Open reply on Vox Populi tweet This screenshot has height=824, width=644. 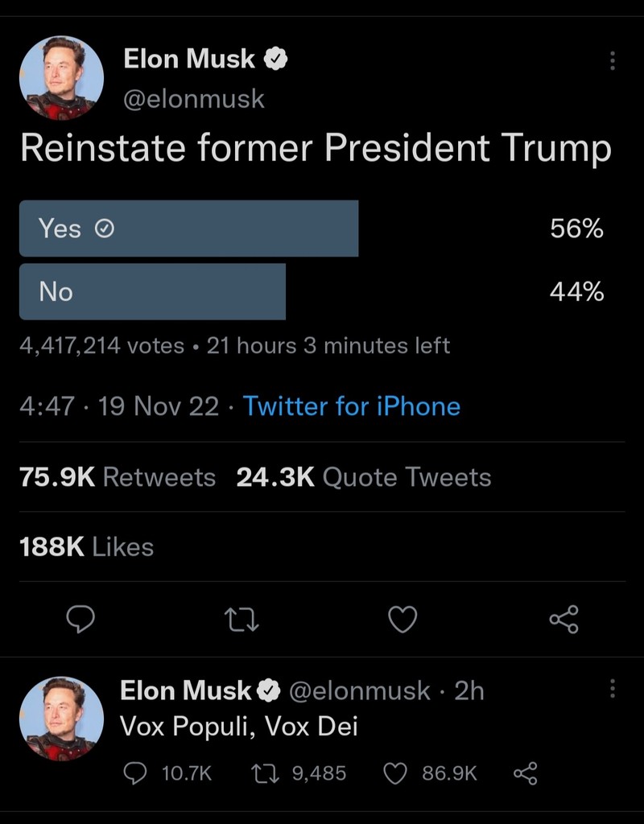pos(134,773)
